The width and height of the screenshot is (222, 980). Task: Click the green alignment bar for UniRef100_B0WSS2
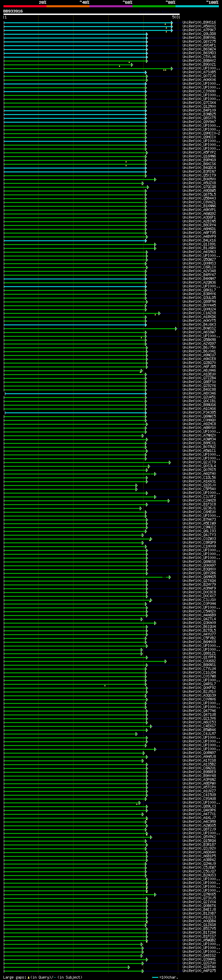(90, 329)
